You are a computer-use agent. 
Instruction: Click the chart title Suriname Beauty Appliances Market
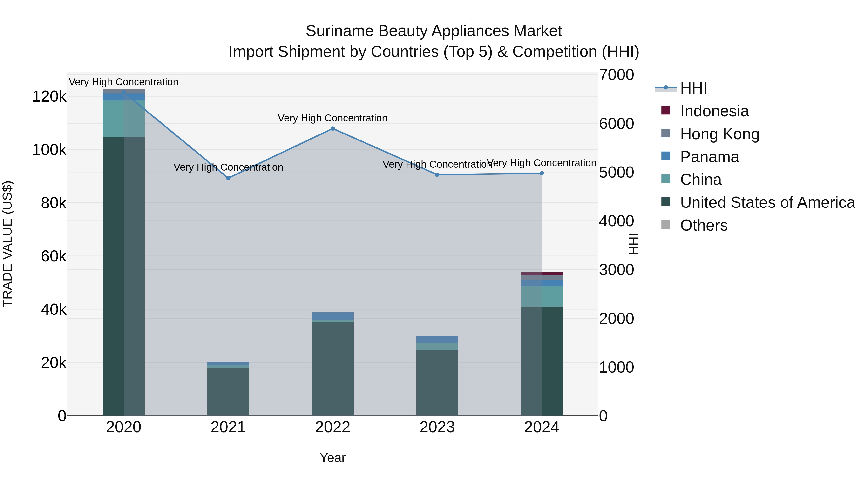click(434, 31)
